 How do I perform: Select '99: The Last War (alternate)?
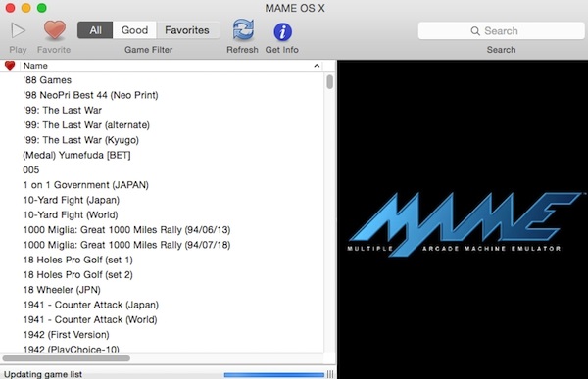click(86, 125)
